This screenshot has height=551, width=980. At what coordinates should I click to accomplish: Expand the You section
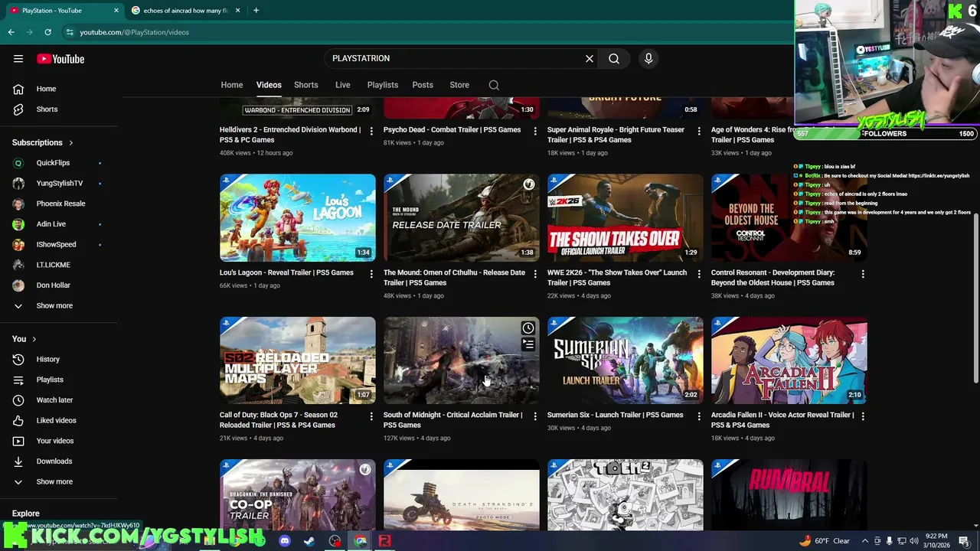tap(24, 339)
